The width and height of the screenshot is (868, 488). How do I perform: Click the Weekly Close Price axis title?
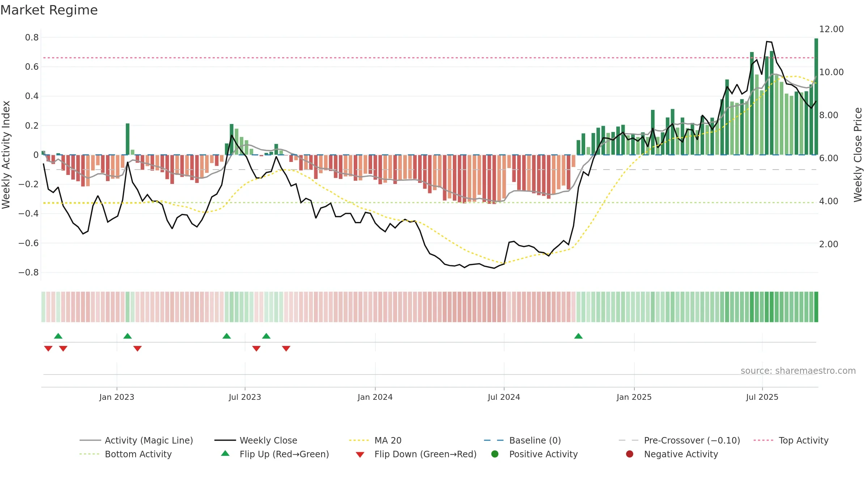(858, 155)
